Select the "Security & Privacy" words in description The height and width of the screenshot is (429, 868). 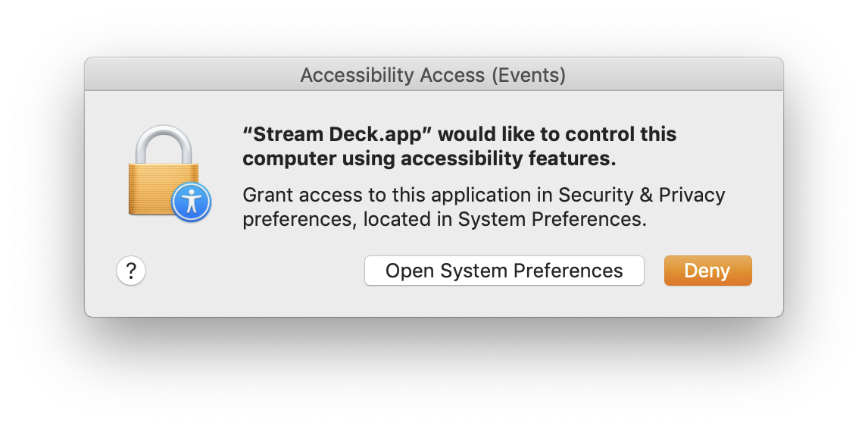point(642,195)
